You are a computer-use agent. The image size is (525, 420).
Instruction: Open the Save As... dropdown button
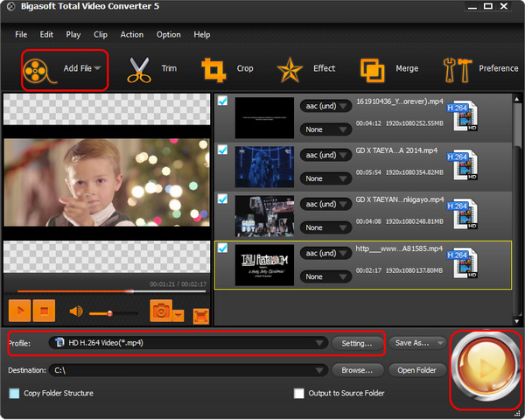(417, 343)
